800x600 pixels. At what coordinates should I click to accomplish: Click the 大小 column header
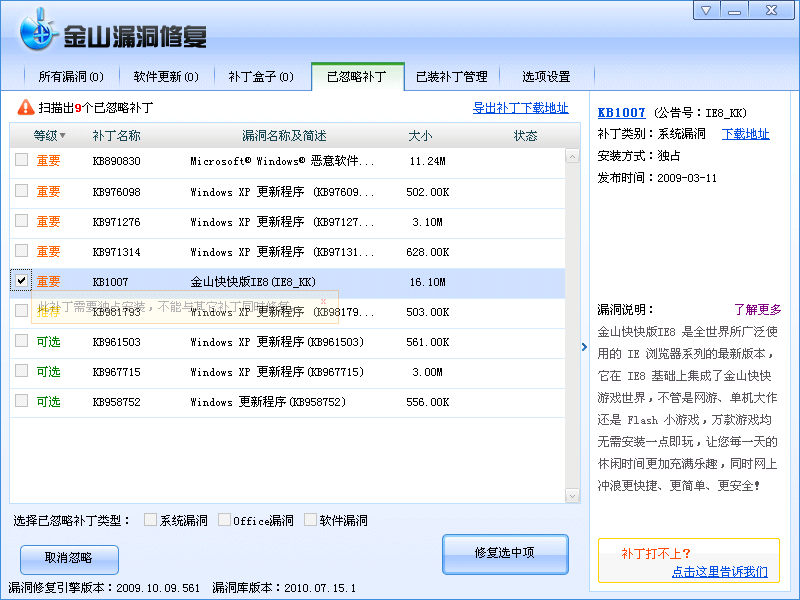point(420,136)
